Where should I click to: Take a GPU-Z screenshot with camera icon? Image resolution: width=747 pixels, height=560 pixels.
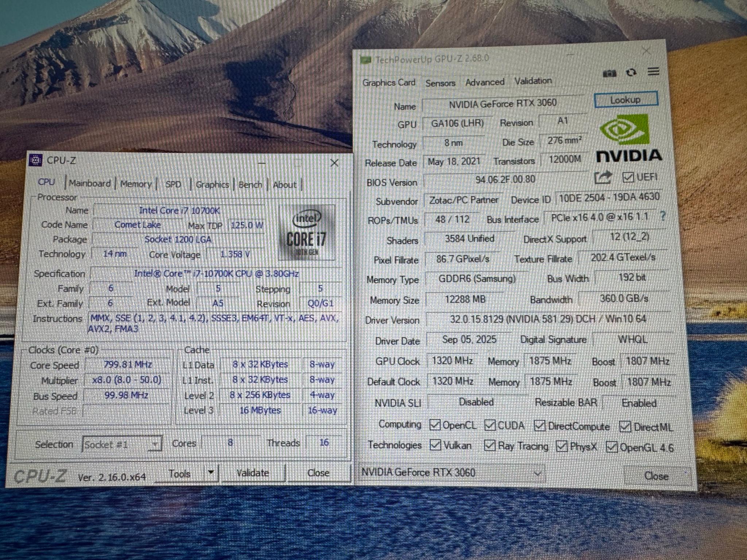click(x=609, y=74)
